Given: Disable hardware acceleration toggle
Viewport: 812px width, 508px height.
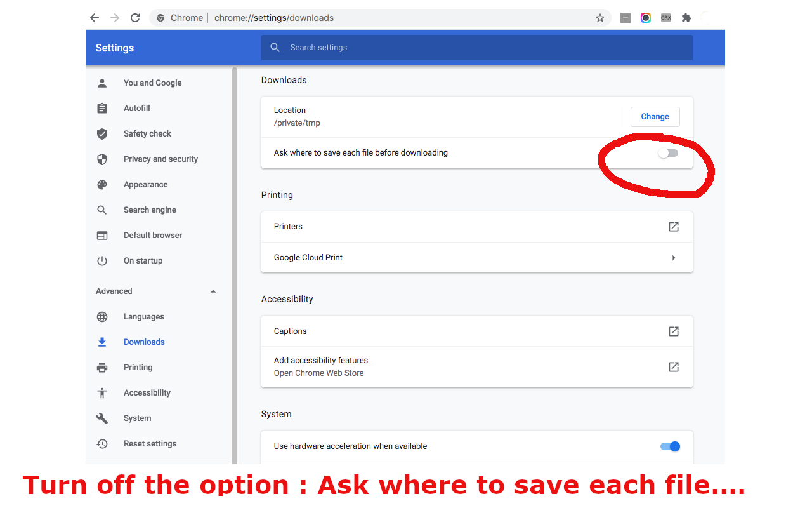Looking at the screenshot, I should [671, 446].
